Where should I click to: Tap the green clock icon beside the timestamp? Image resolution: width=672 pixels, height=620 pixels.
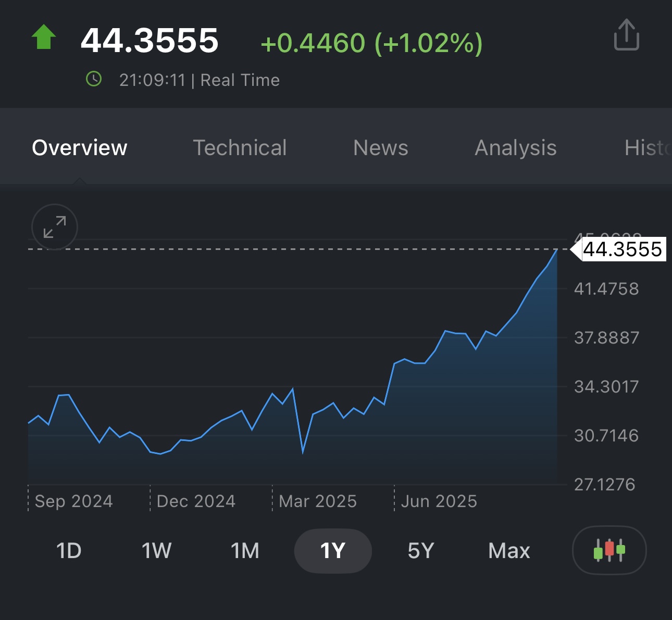coord(94,80)
